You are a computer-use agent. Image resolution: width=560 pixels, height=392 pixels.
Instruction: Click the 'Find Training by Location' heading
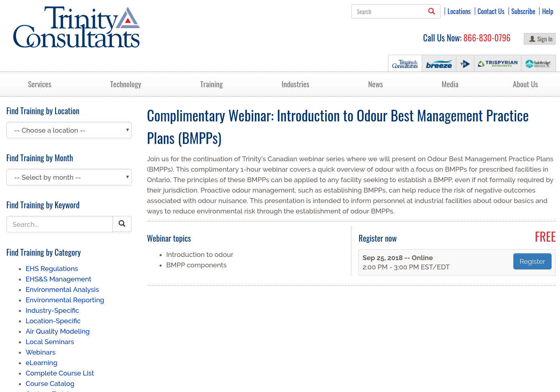click(43, 111)
